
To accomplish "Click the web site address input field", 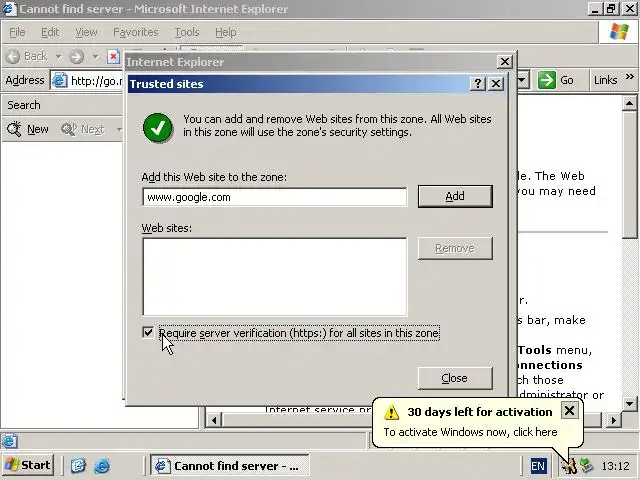I will pos(275,197).
